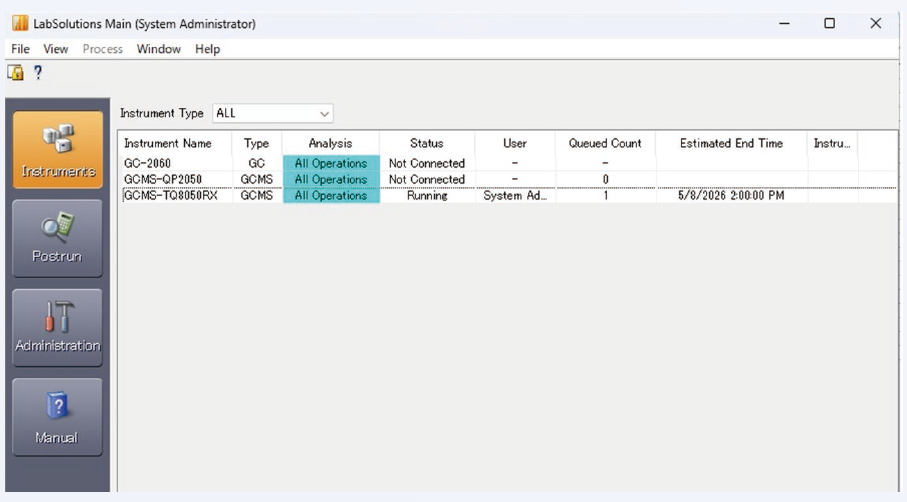Click the lock screen toolbar icon
This screenshot has width=907, height=502.
point(16,73)
